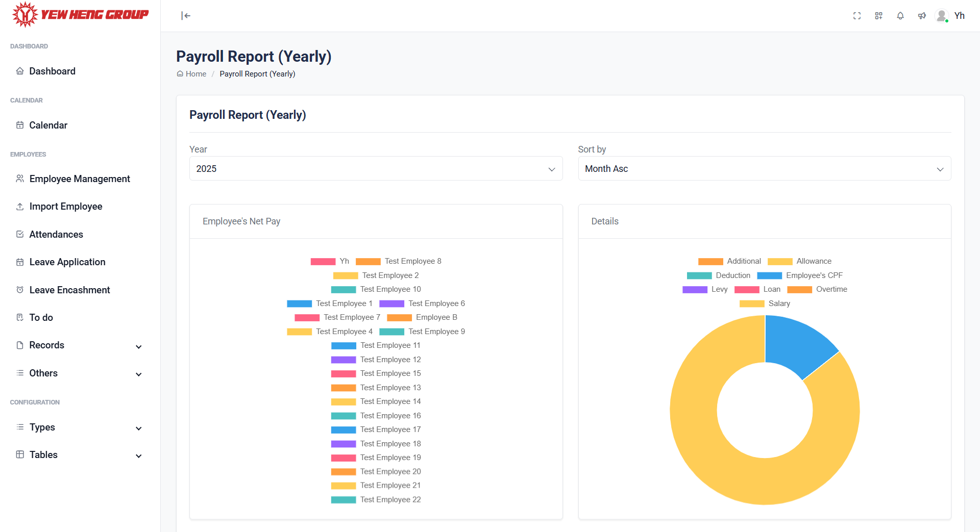The height and width of the screenshot is (532, 980).
Task: Open the quick-add widgets icon
Action: pos(878,16)
